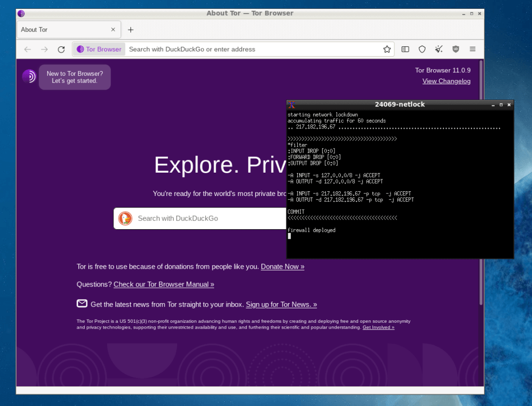The width and height of the screenshot is (532, 406).
Task: Click the 'firewall deployed' line in terminal
Action: (x=312, y=230)
